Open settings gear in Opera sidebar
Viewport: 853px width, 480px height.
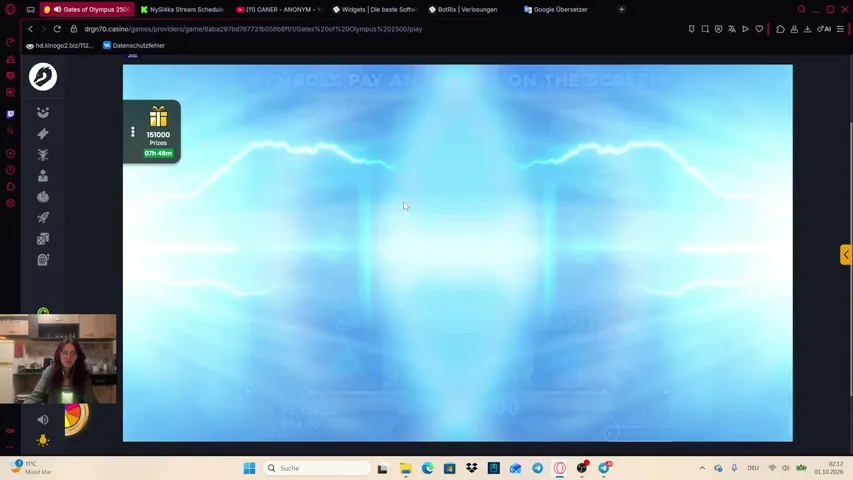pos(10,203)
